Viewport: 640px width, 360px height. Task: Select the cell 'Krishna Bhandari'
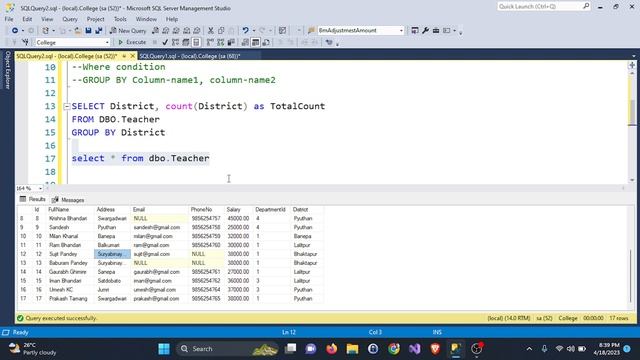pyautogui.click(x=70, y=218)
